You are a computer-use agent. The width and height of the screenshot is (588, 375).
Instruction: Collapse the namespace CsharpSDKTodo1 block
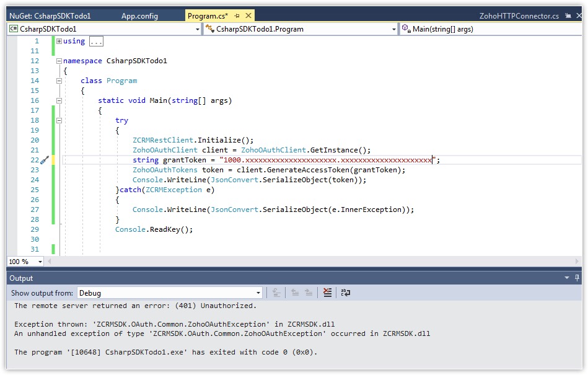[59, 61]
